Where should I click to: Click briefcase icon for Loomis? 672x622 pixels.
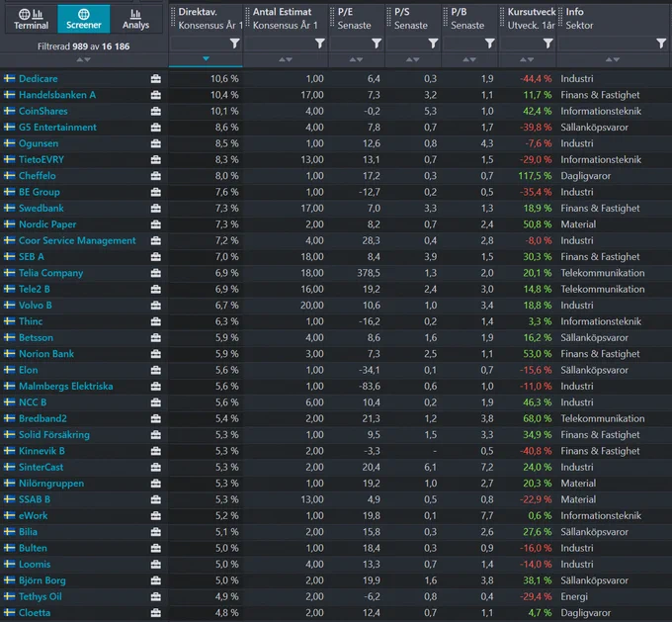click(x=156, y=564)
